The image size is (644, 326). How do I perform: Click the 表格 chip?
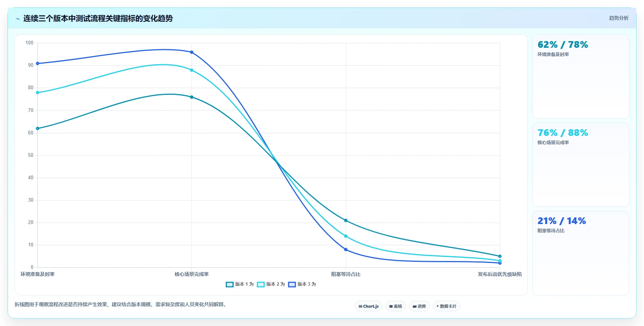point(395,306)
